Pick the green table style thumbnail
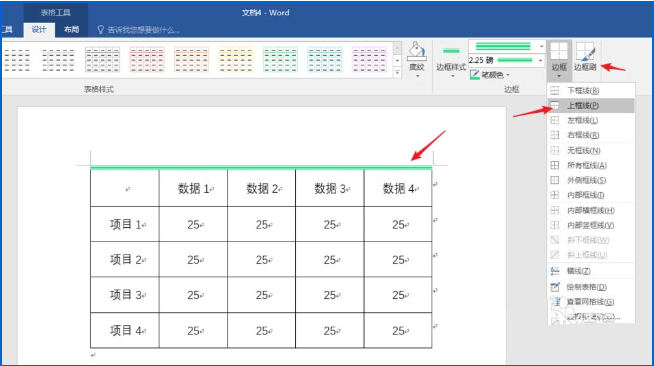The image size is (654, 366). 280,60
